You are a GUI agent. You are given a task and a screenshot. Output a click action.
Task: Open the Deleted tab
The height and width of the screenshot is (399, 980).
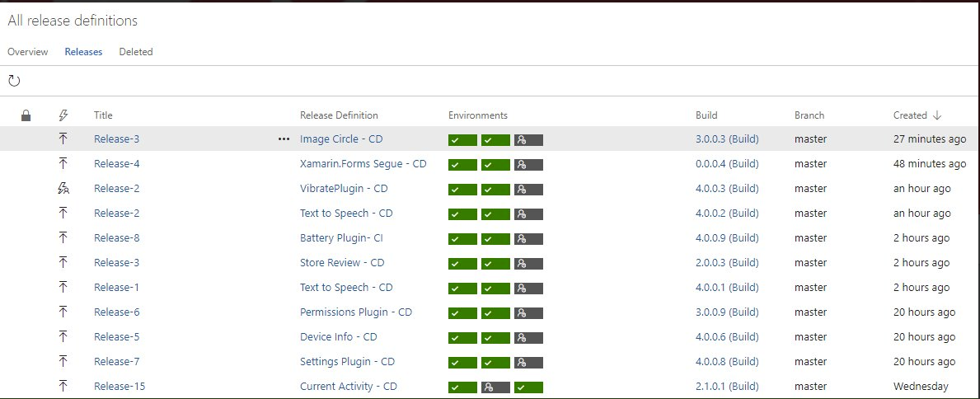click(136, 52)
